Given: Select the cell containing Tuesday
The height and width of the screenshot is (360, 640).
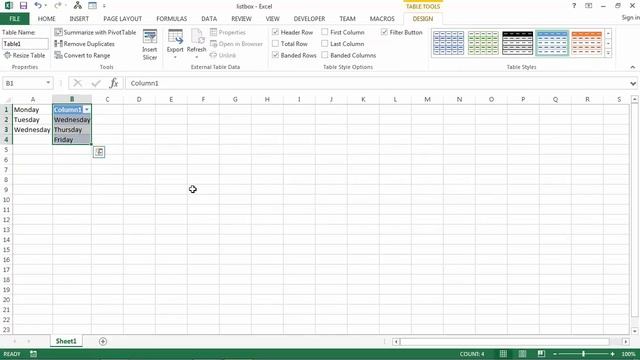Looking at the screenshot, I should click(32, 120).
